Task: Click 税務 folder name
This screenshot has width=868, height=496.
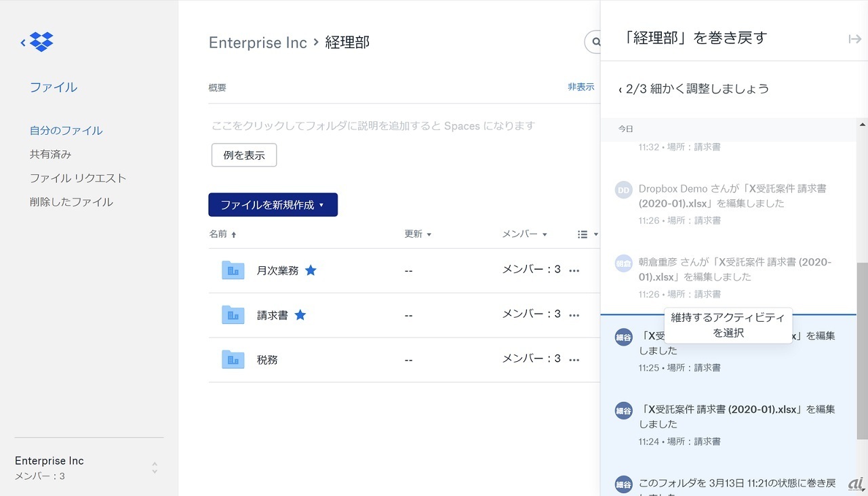Action: coord(267,360)
